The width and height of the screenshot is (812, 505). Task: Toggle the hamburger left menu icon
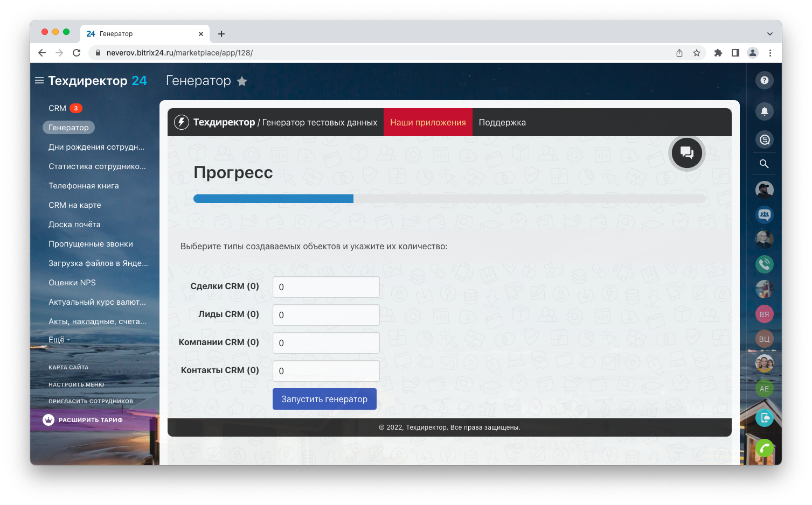[39, 81]
